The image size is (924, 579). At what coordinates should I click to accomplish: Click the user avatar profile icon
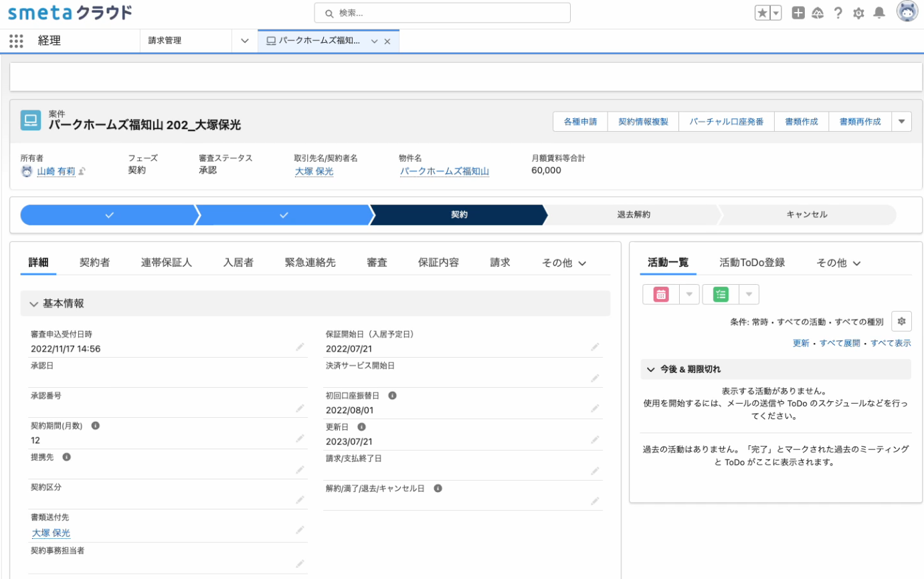tap(907, 12)
